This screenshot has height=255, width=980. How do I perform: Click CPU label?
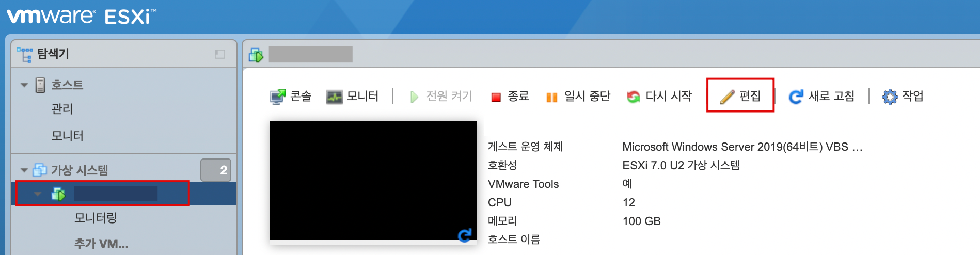(500, 202)
